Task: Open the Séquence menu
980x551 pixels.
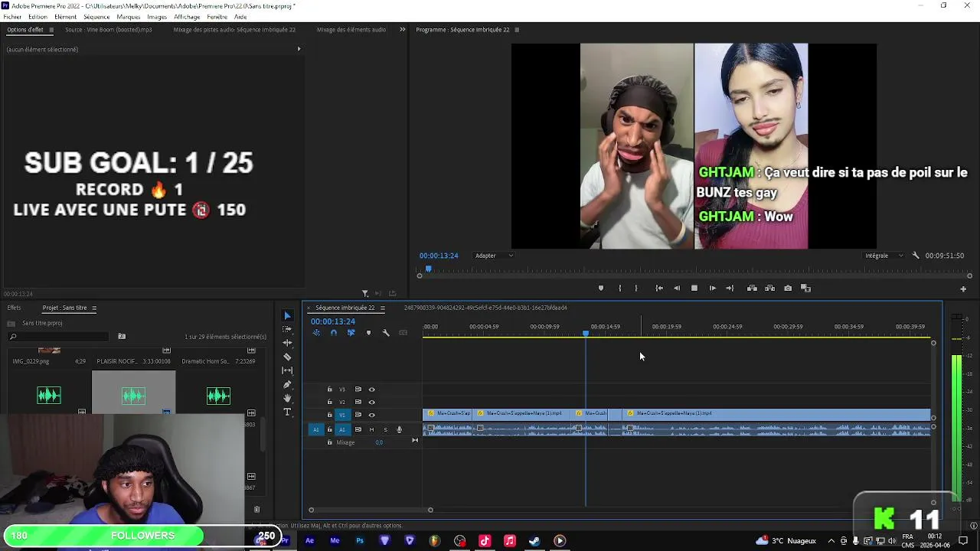Action: pos(96,17)
